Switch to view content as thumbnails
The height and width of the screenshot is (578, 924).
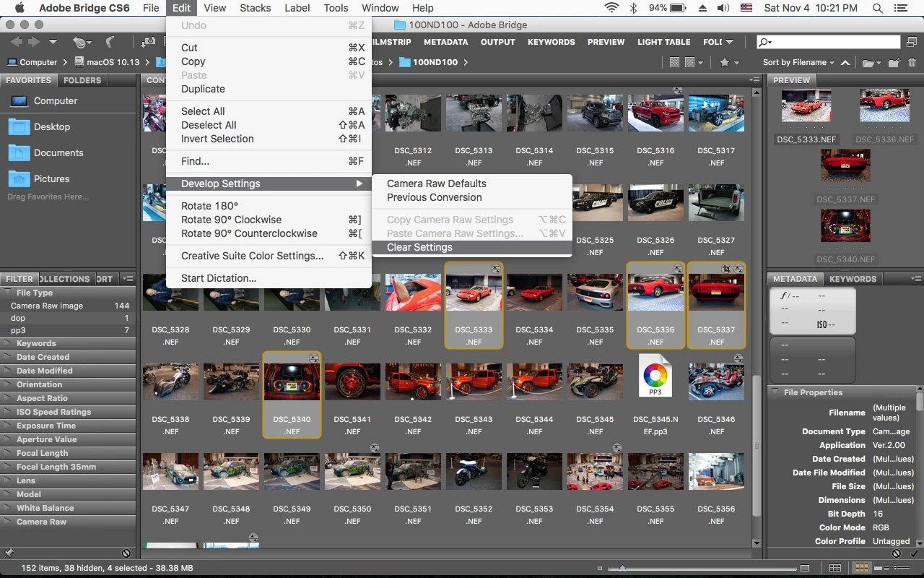pyautogui.click(x=861, y=568)
